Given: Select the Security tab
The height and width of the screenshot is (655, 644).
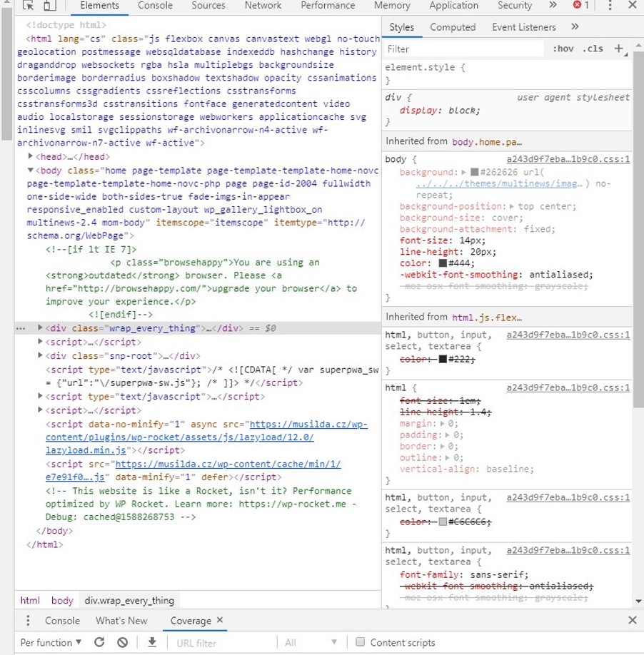Looking at the screenshot, I should click(x=515, y=6).
